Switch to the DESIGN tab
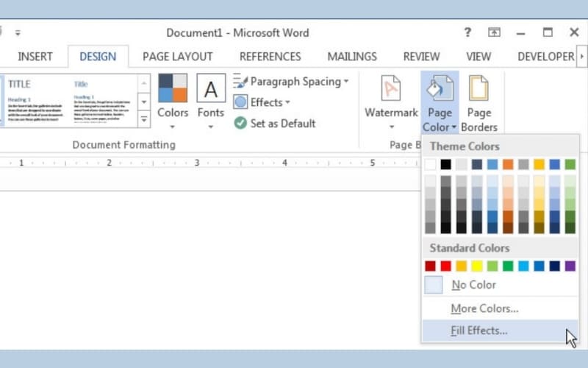 pos(98,57)
